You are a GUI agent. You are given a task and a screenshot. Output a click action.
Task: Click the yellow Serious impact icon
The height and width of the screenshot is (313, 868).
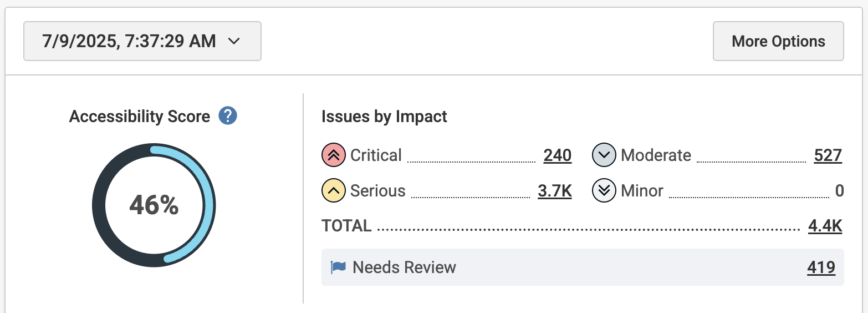[x=333, y=191]
